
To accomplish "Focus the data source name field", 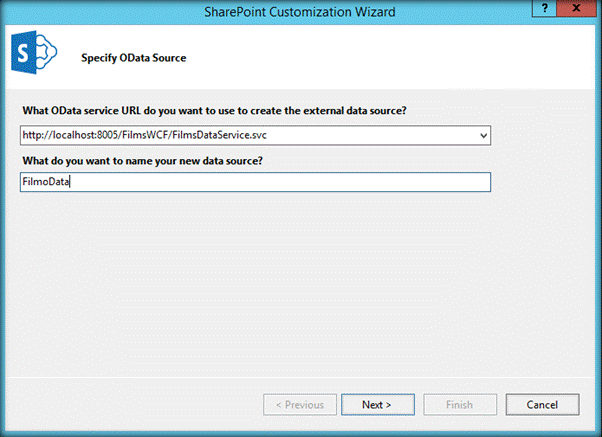I will coord(255,182).
